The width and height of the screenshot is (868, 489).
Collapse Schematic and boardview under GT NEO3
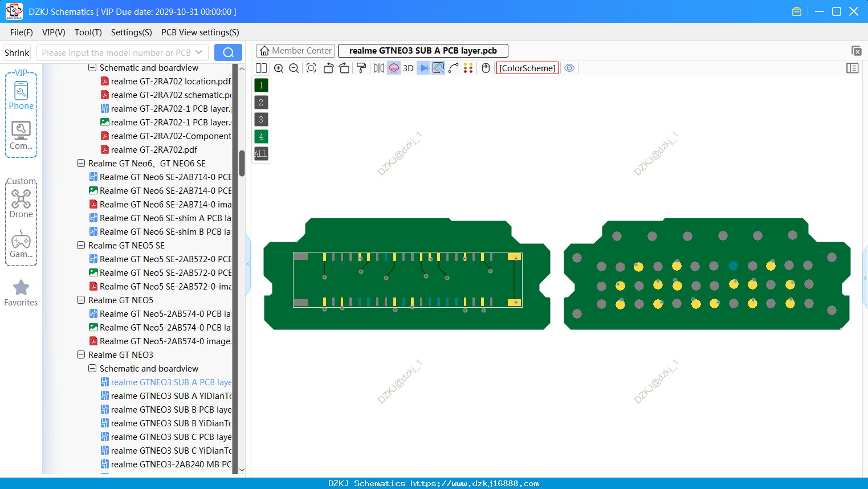click(x=92, y=368)
